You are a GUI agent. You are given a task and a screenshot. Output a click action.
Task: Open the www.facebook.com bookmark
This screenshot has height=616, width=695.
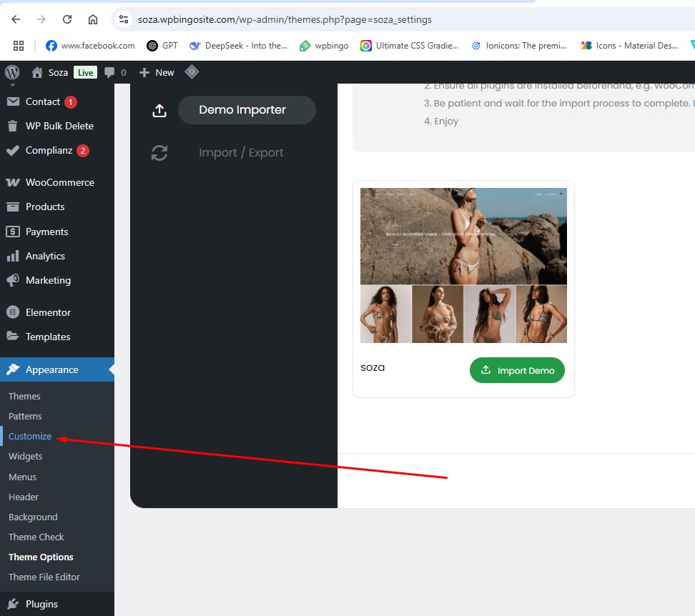coord(90,46)
